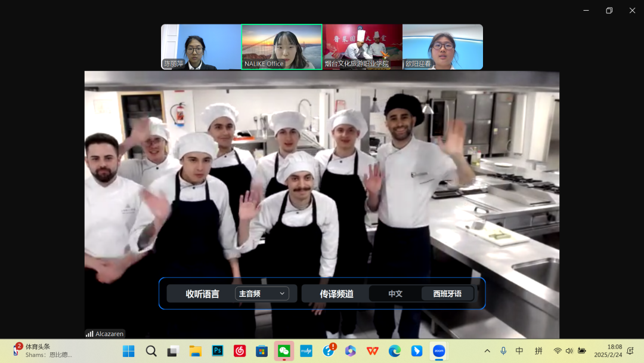Toggle the 中 input language indicator

click(x=519, y=351)
